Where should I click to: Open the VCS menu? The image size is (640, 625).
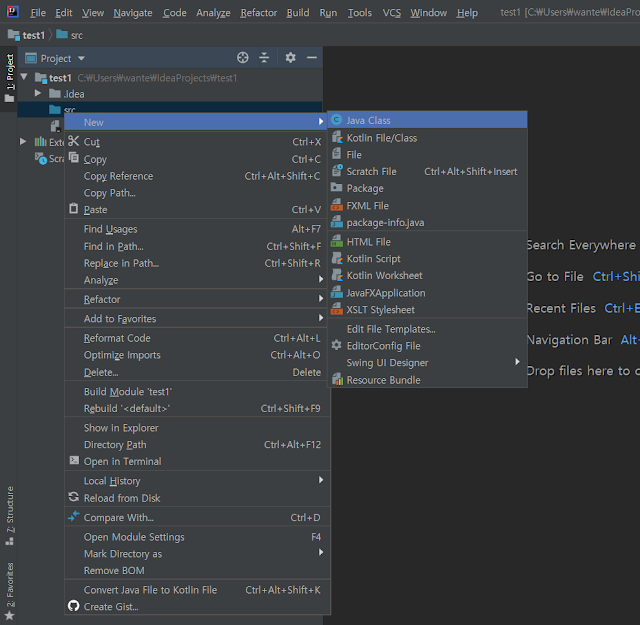tap(391, 13)
